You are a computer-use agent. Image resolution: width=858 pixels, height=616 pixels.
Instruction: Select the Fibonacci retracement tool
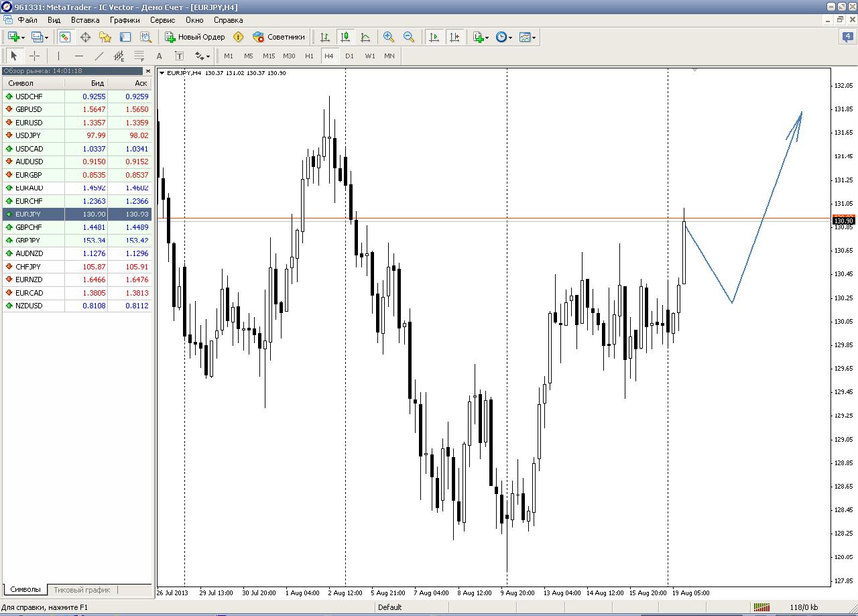(139, 56)
